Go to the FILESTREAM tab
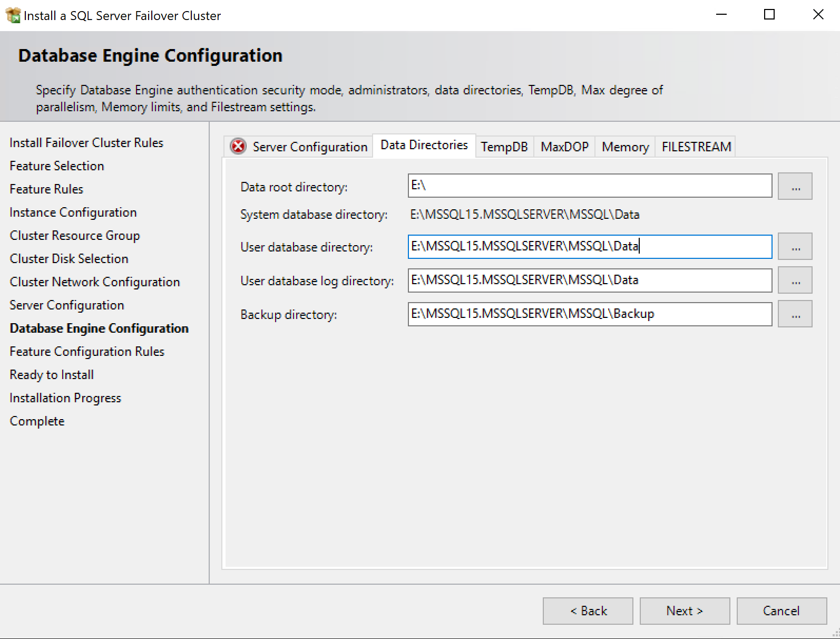Screen dimensions: 840x639 coord(696,147)
